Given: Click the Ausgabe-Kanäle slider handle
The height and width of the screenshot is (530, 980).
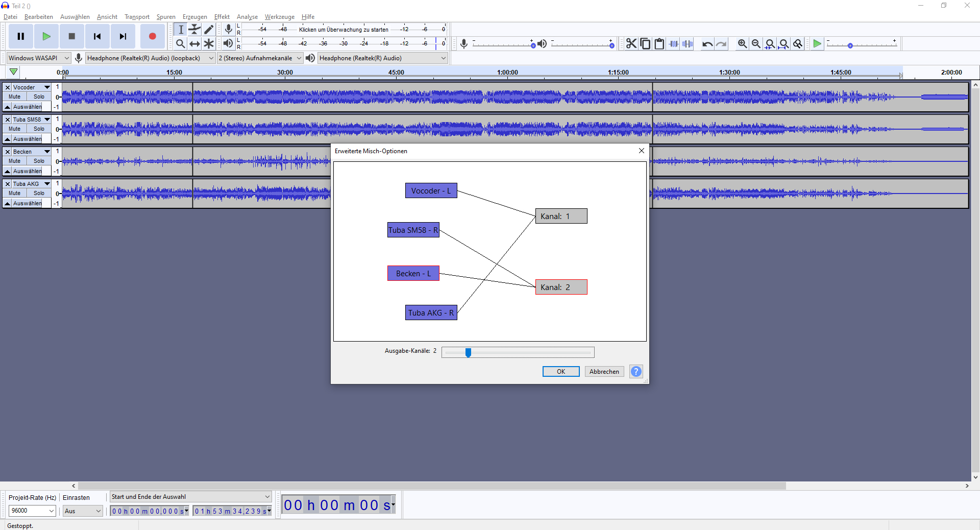Looking at the screenshot, I should click(x=468, y=352).
